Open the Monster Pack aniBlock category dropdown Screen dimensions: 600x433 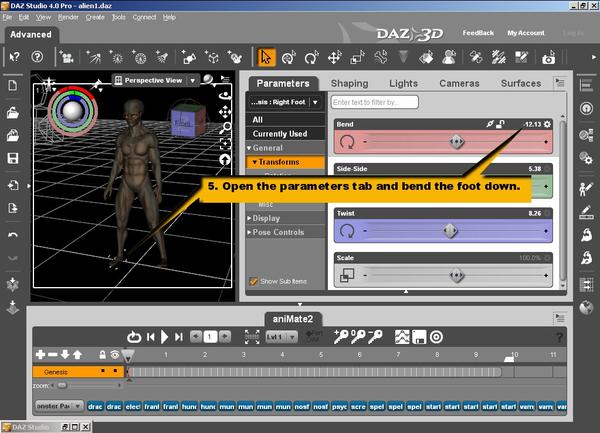tap(59, 406)
